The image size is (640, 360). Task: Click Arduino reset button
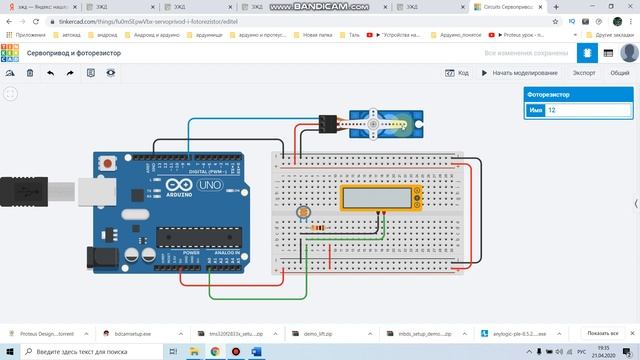pyautogui.click(x=107, y=163)
